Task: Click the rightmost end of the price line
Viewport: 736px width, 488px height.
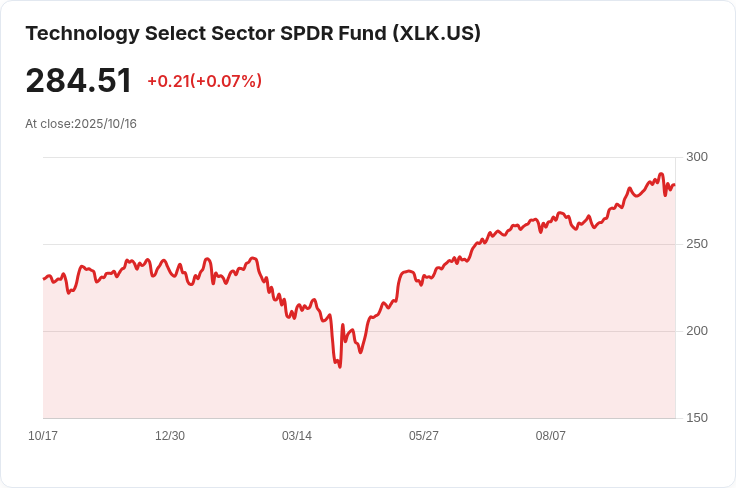Action: tap(675, 185)
